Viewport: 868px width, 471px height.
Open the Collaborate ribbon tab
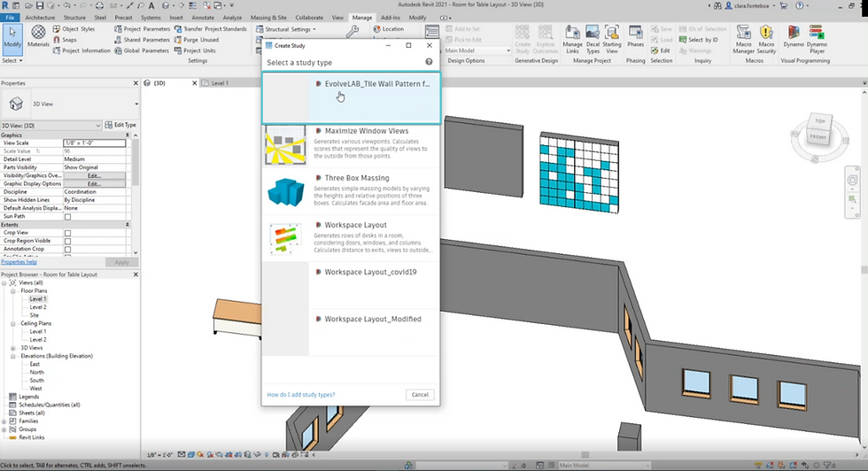point(309,18)
